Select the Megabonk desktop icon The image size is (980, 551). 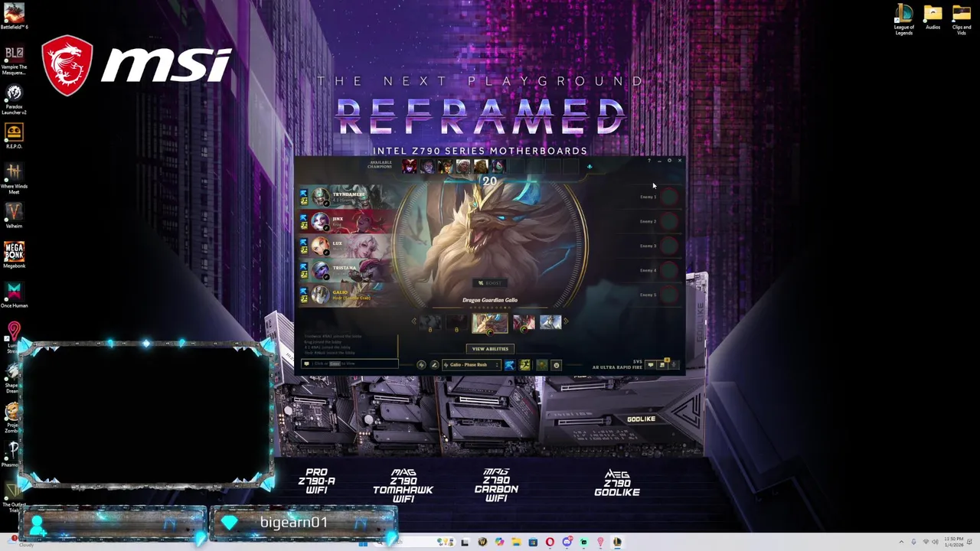[x=14, y=256]
